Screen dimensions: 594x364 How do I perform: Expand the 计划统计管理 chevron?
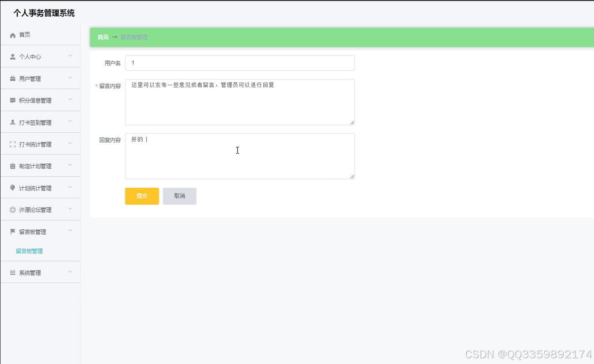click(70, 187)
